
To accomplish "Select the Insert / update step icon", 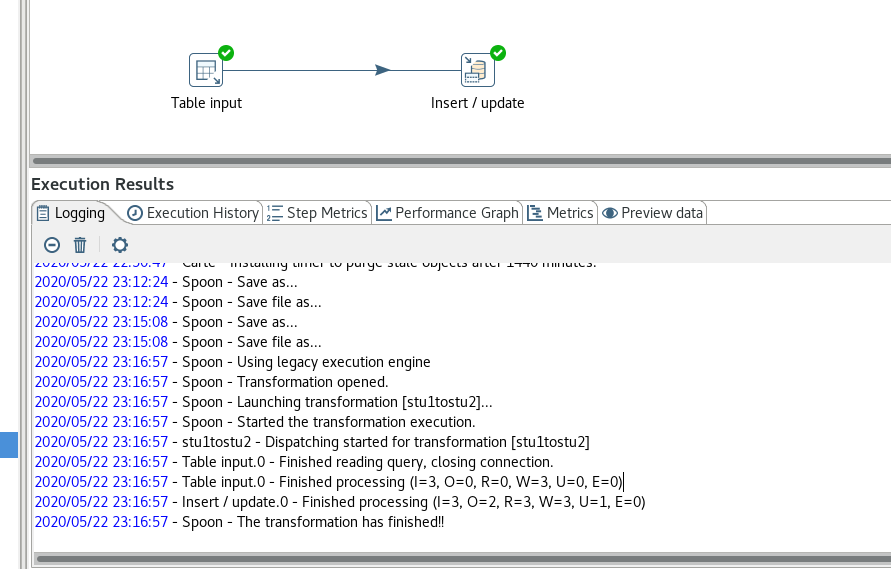I will click(x=477, y=70).
